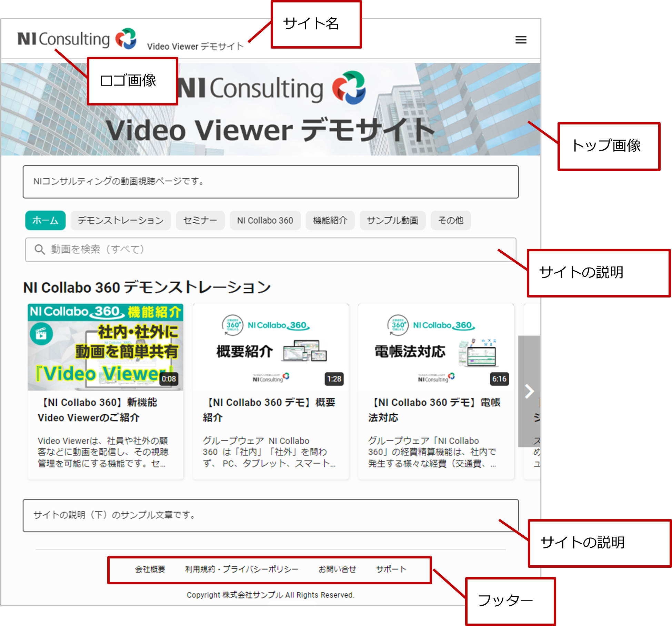Select the デモンストレーション tab
The image size is (672, 626).
click(121, 220)
